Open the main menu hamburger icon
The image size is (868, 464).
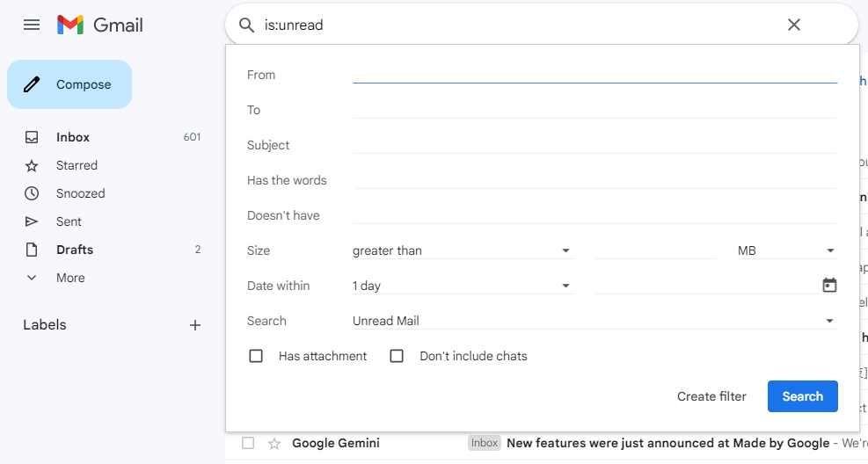(32, 25)
